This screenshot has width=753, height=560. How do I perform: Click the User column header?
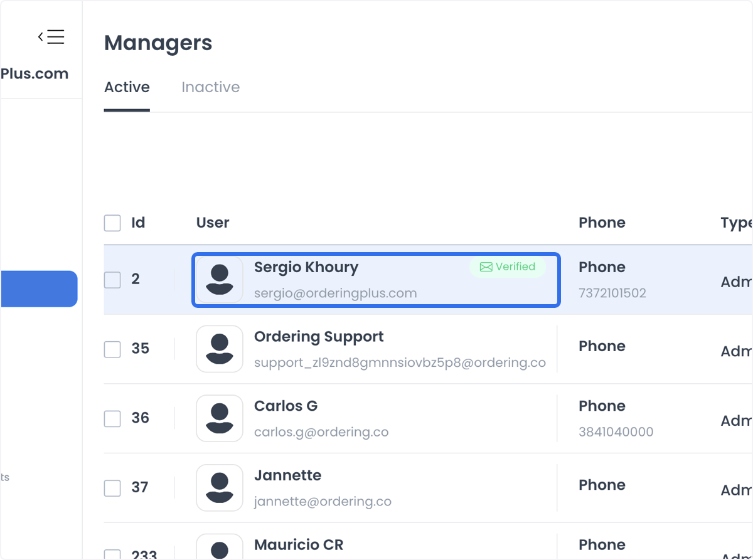pos(213,223)
